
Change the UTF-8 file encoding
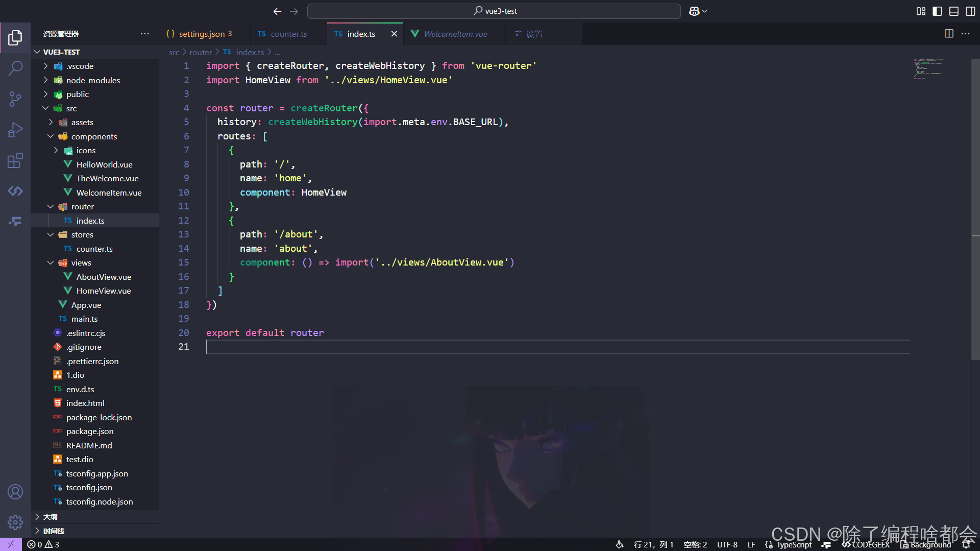click(727, 544)
